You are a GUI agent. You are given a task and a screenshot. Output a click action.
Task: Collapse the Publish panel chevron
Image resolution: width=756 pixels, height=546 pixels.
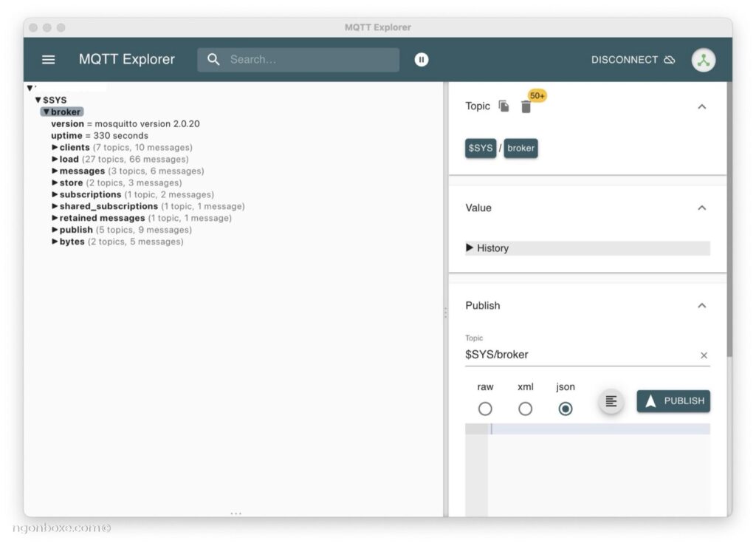point(702,306)
